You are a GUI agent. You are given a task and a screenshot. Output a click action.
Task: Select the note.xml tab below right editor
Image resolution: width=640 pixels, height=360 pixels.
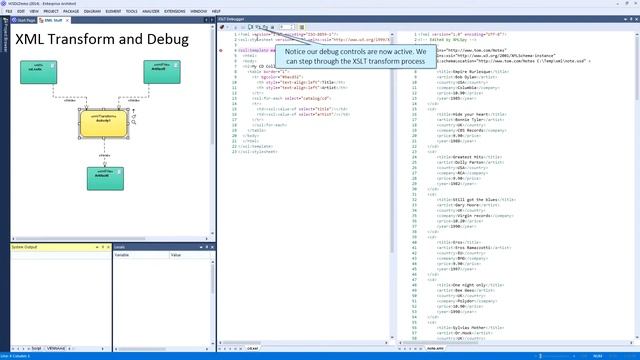[x=435, y=349]
